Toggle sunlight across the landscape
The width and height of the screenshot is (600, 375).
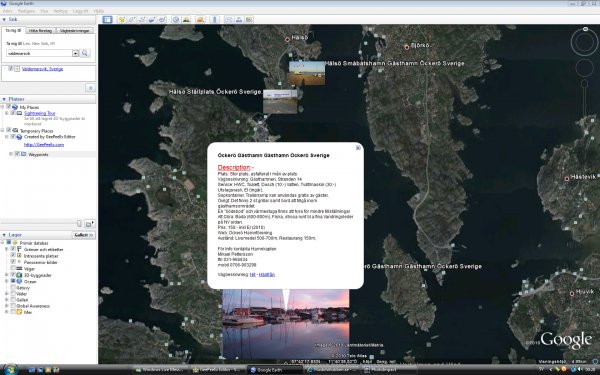(x=186, y=20)
